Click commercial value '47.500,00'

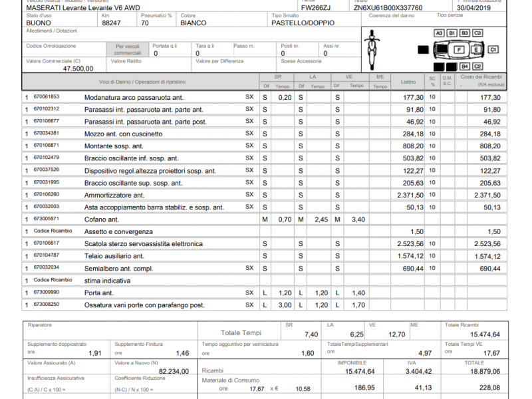(78, 68)
